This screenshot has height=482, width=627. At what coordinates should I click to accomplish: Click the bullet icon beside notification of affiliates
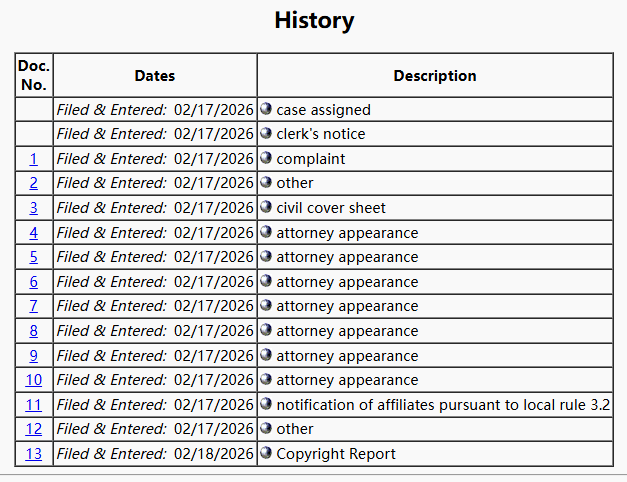click(266, 404)
